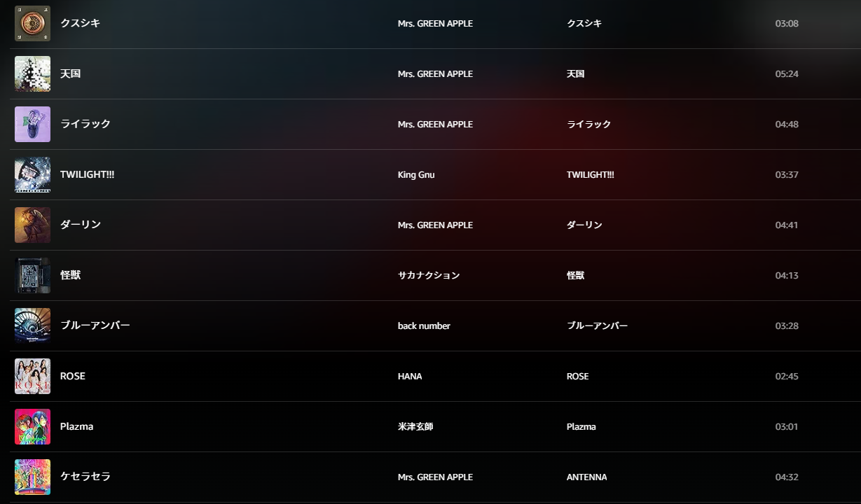861x504 pixels.
Task: Open the クスシキ album link
Action: click(x=584, y=23)
